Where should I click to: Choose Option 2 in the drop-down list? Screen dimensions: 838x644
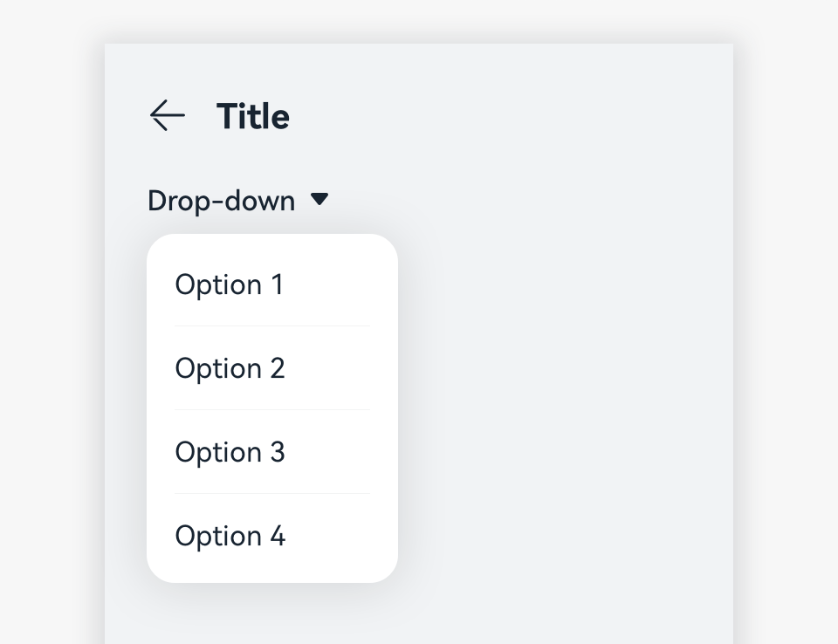point(230,368)
